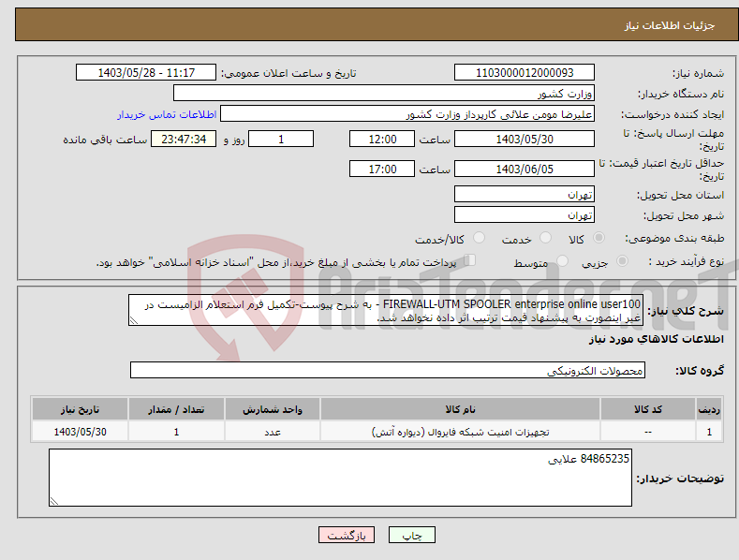
Task: Open the buyer contact info link اطلاعات تماس خریدار
Action: [167, 114]
